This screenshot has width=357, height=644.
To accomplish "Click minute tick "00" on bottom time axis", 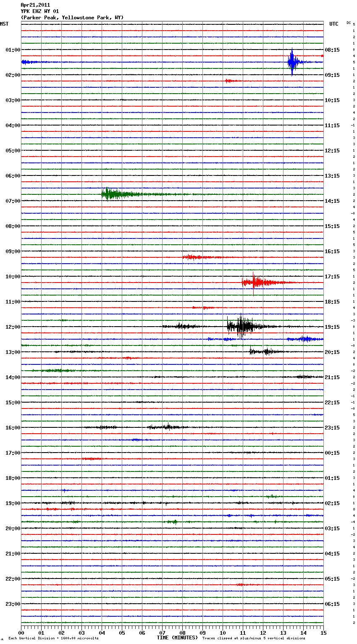I will pos(21,633).
